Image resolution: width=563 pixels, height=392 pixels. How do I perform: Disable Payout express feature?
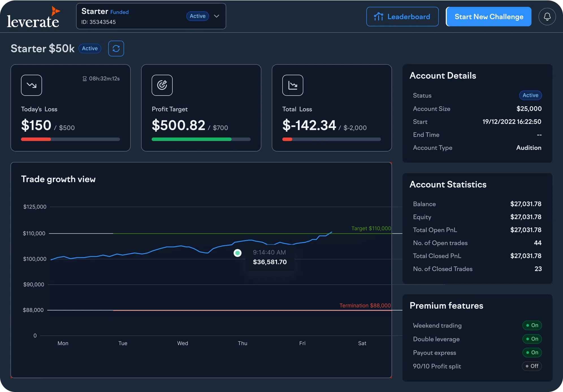tap(532, 352)
